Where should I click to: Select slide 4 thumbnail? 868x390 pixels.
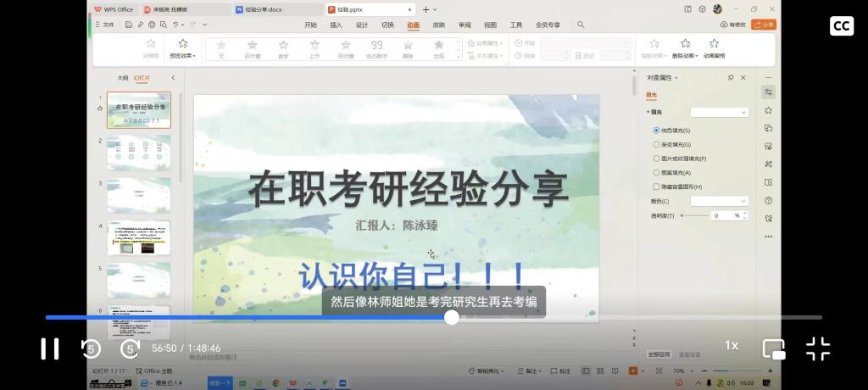138,238
